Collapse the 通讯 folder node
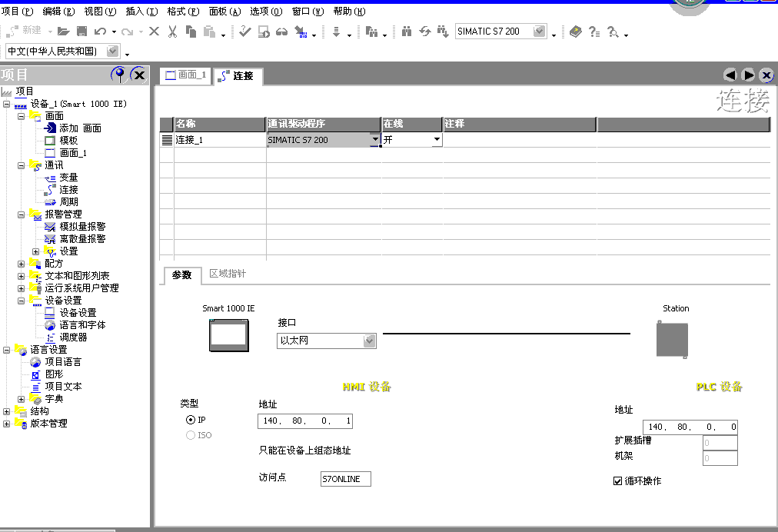 [21, 165]
